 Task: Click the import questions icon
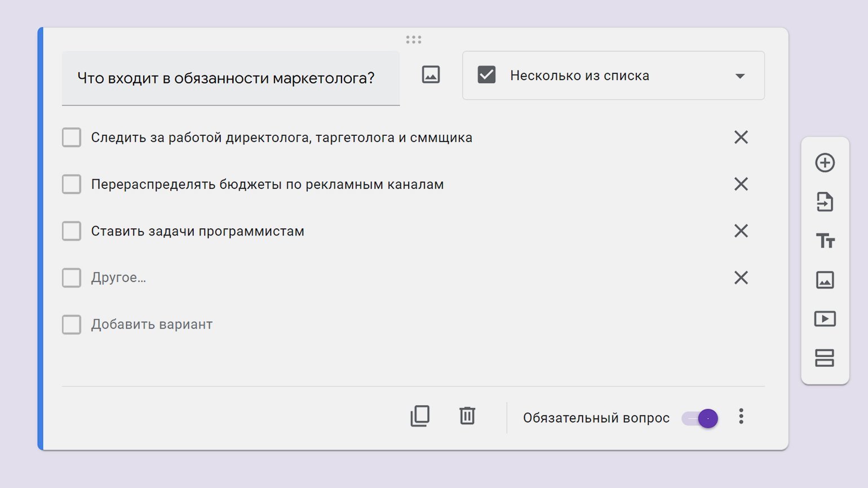(825, 202)
